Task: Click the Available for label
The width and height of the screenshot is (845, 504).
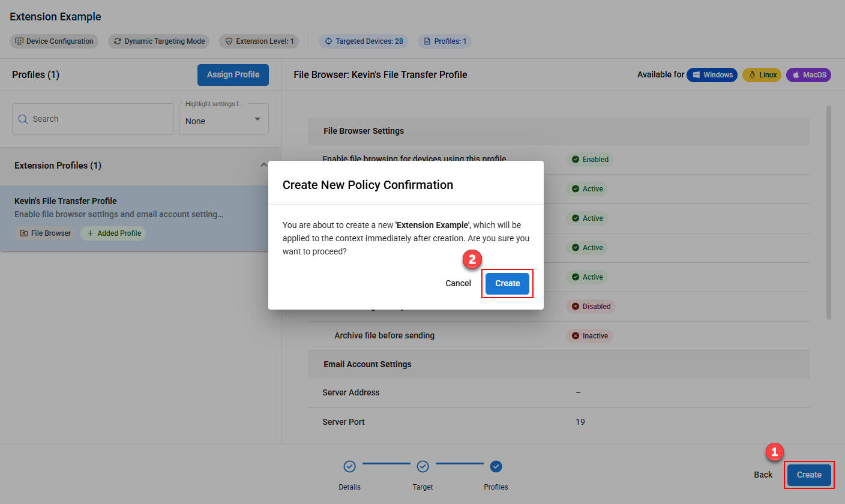Action: click(x=661, y=75)
